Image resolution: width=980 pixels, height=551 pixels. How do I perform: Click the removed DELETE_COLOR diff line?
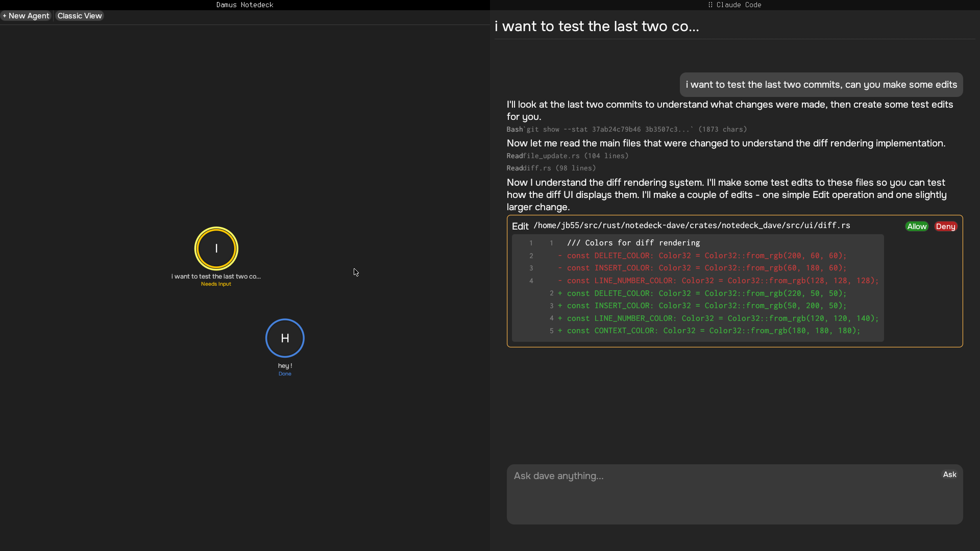[x=706, y=256]
